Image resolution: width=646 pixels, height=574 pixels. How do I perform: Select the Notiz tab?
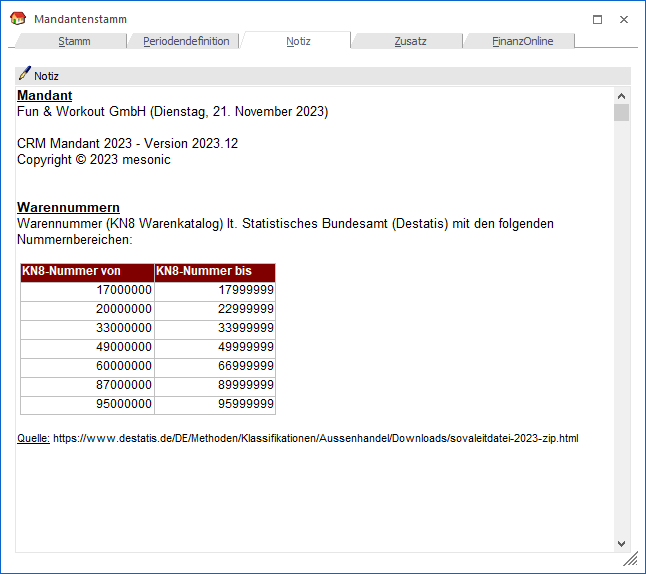point(298,41)
